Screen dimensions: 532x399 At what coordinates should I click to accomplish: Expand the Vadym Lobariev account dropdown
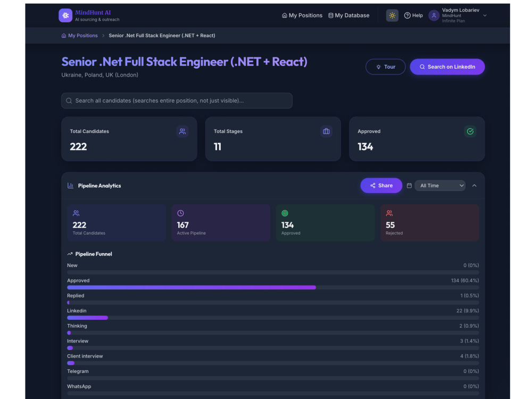click(485, 15)
